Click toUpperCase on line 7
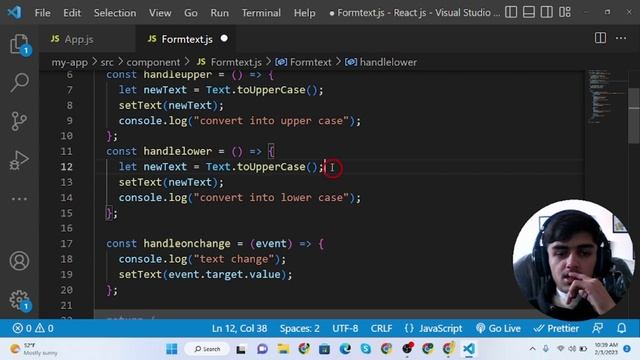Image resolution: width=640 pixels, height=360 pixels. [x=271, y=90]
